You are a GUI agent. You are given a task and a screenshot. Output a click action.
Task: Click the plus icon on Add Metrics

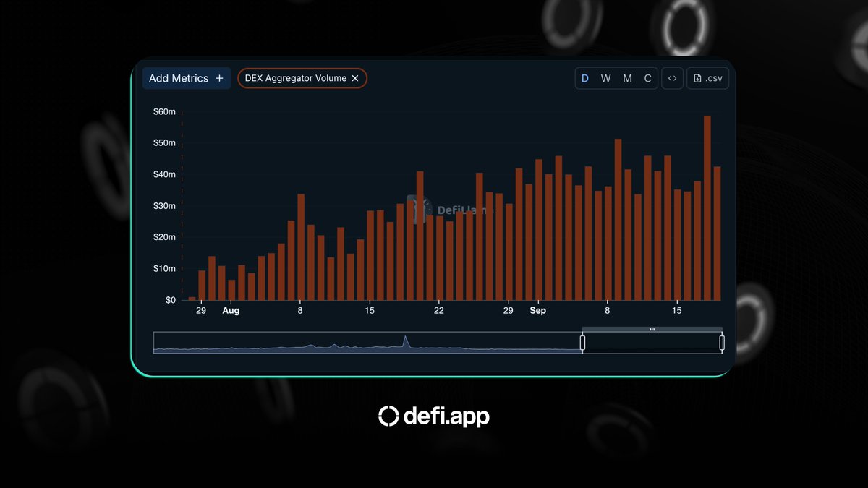point(219,78)
